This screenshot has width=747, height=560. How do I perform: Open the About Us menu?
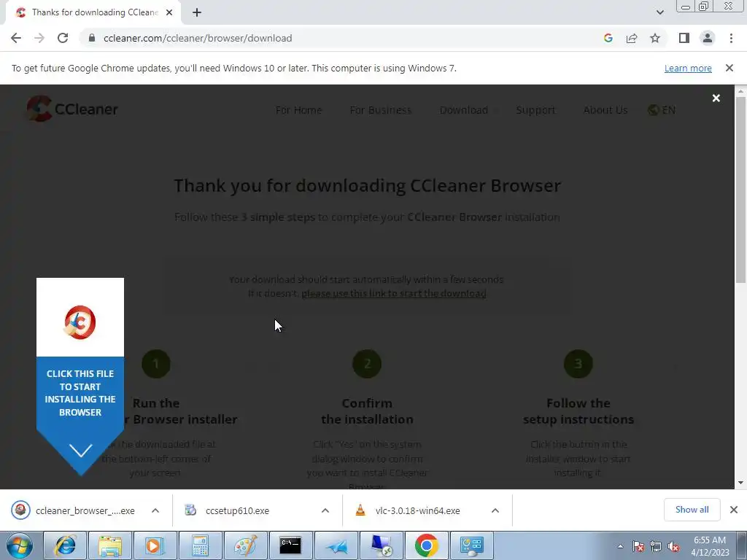(605, 110)
